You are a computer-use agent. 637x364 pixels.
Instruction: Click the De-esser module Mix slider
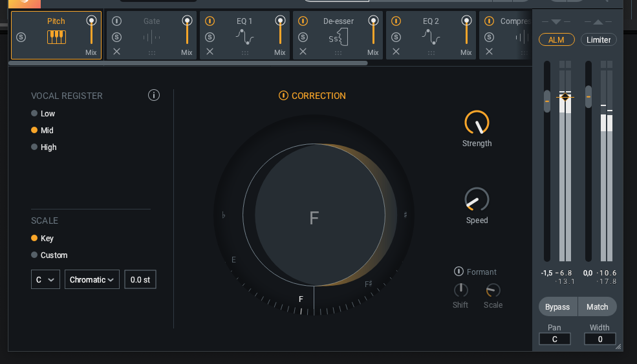click(x=373, y=30)
